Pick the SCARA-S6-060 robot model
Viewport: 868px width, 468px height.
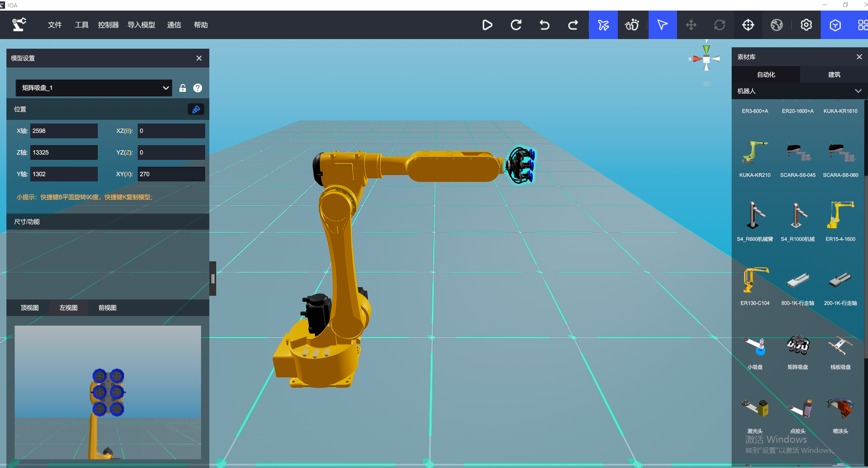[840, 158]
